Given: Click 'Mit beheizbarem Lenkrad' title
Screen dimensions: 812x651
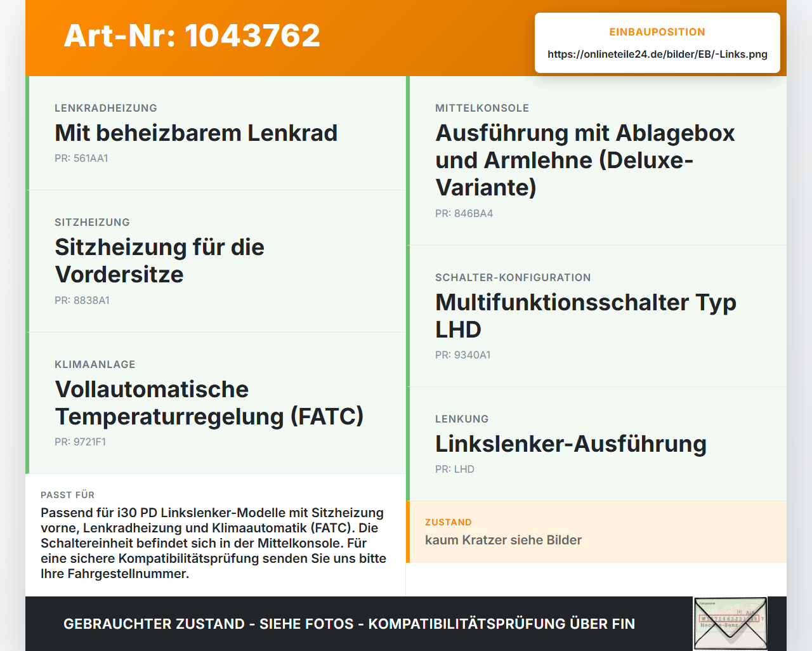Looking at the screenshot, I should point(196,133).
